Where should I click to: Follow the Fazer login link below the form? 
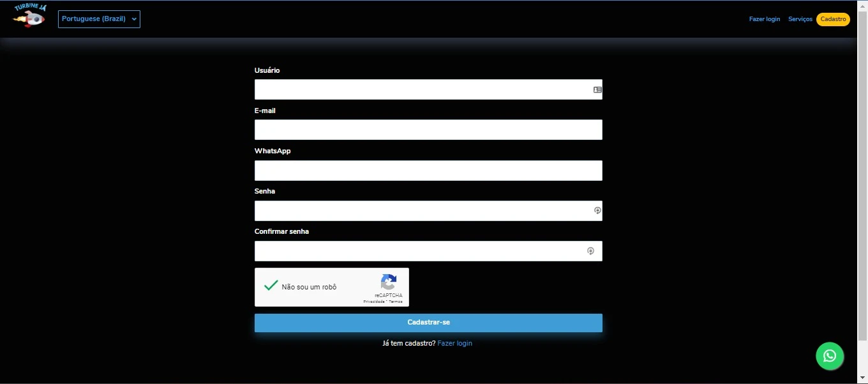click(x=454, y=343)
